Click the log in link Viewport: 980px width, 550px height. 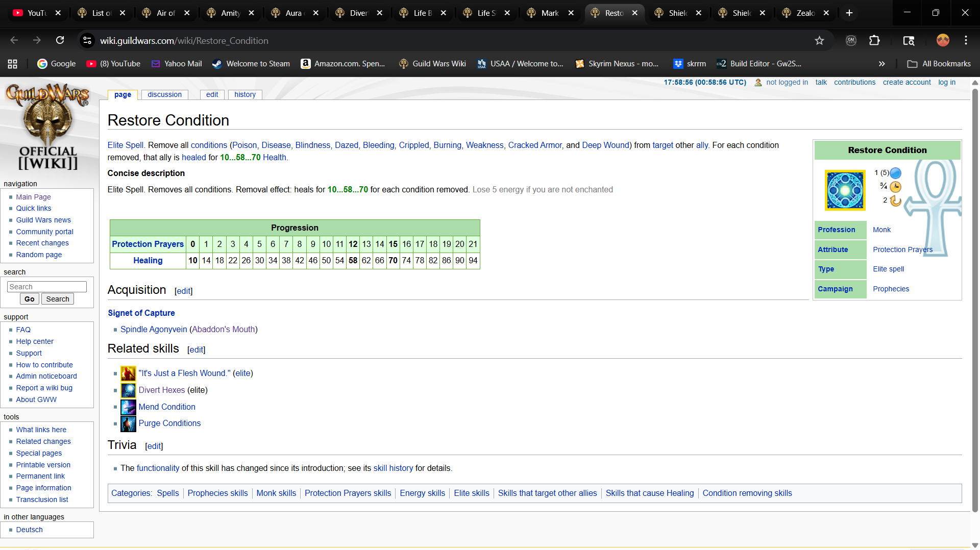947,82
